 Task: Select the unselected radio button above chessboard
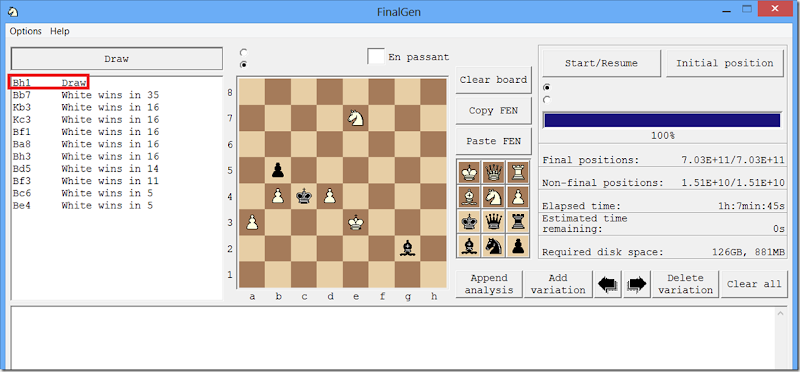[244, 53]
